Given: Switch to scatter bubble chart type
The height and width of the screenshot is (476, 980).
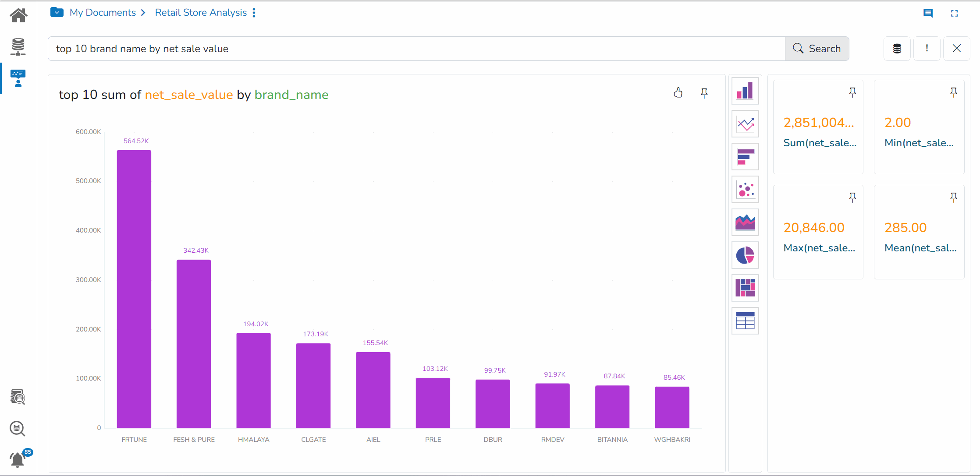Looking at the screenshot, I should [x=745, y=189].
